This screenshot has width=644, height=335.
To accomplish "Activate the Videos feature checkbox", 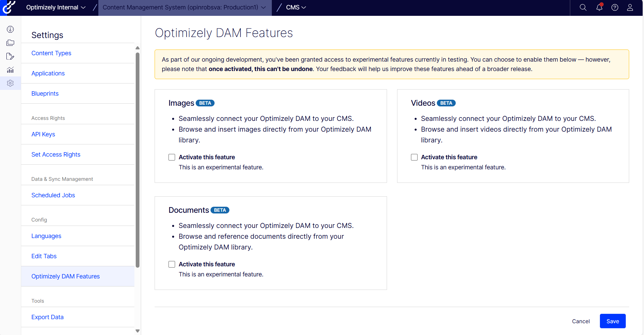I will point(414,157).
